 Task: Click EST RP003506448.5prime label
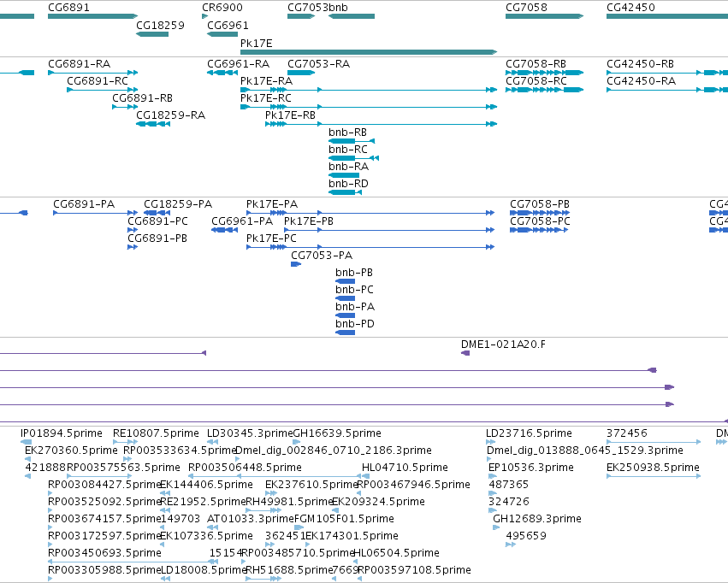(246, 468)
